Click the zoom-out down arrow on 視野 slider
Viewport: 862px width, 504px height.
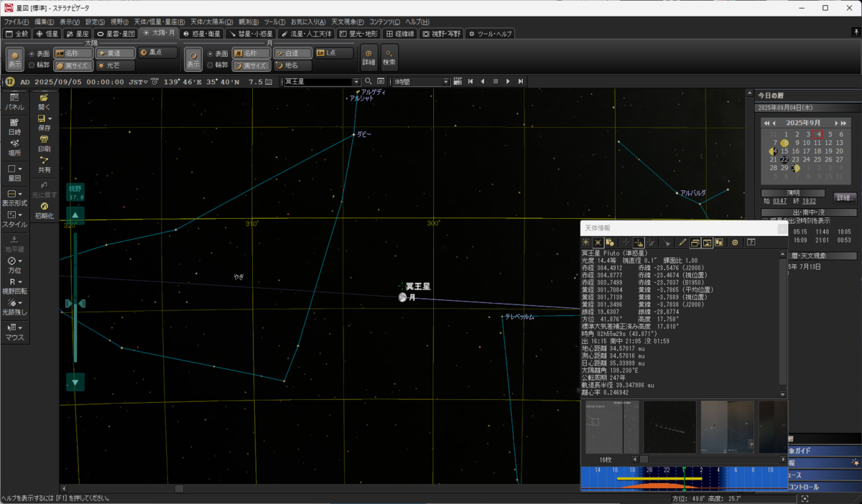75,383
